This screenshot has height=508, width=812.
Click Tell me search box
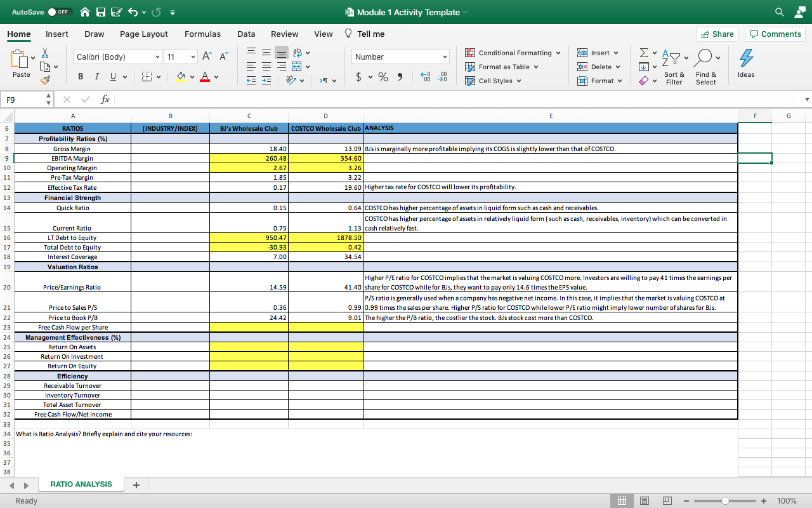[365, 34]
